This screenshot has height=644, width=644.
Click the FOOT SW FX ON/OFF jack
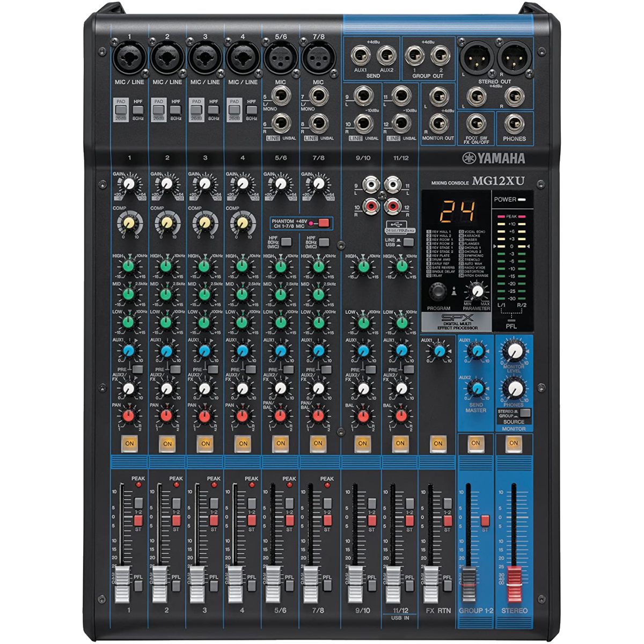[x=475, y=125]
